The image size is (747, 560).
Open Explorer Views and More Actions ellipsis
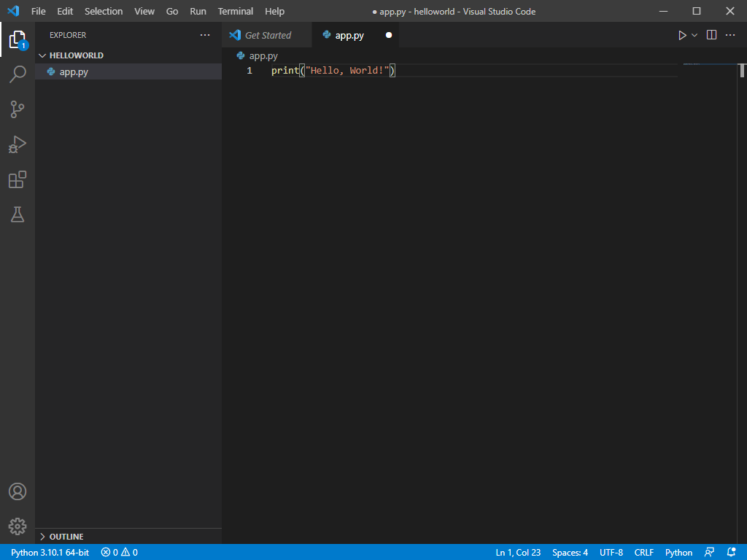pyautogui.click(x=205, y=35)
